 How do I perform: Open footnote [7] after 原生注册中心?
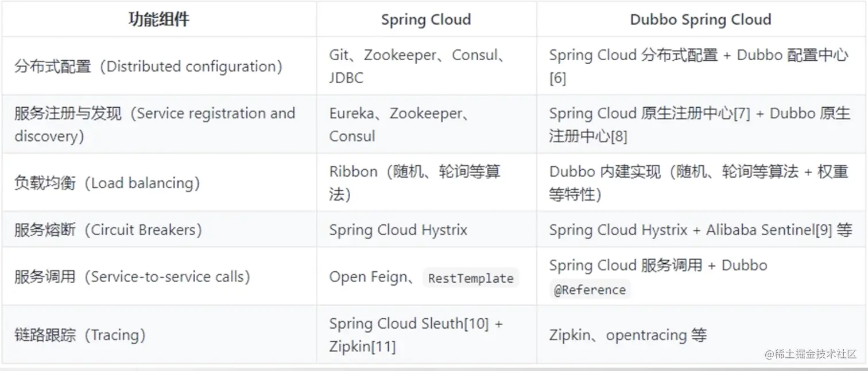pos(742,114)
